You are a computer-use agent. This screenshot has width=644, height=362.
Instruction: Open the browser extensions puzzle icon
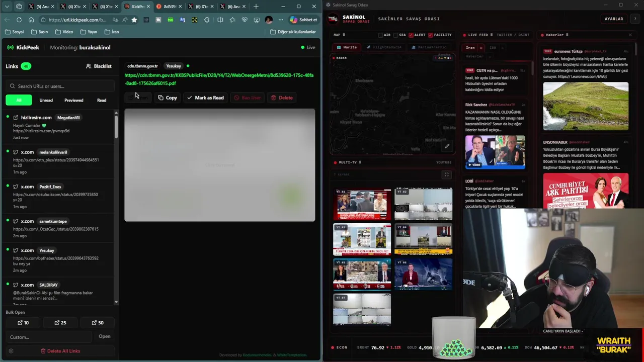click(x=207, y=20)
